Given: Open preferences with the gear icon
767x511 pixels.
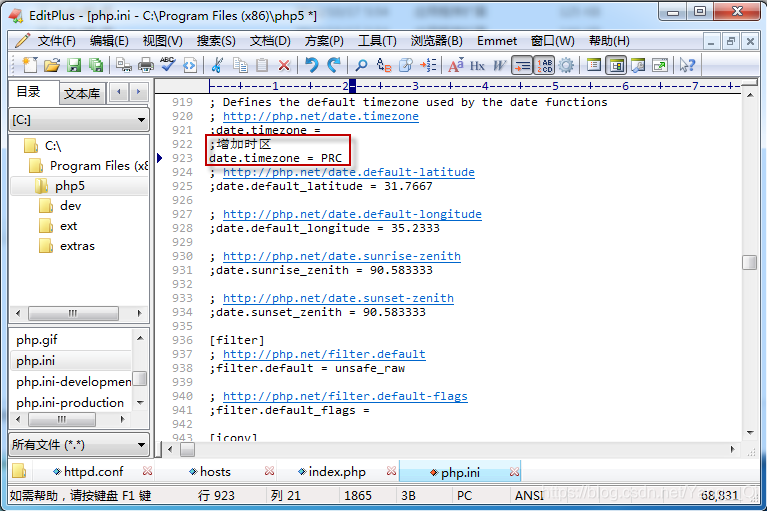Looking at the screenshot, I should (x=566, y=65).
